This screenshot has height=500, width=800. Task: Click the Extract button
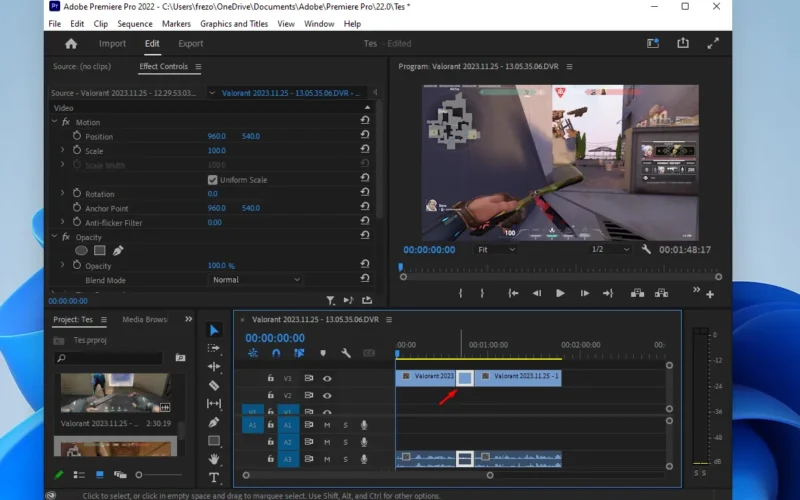point(662,293)
